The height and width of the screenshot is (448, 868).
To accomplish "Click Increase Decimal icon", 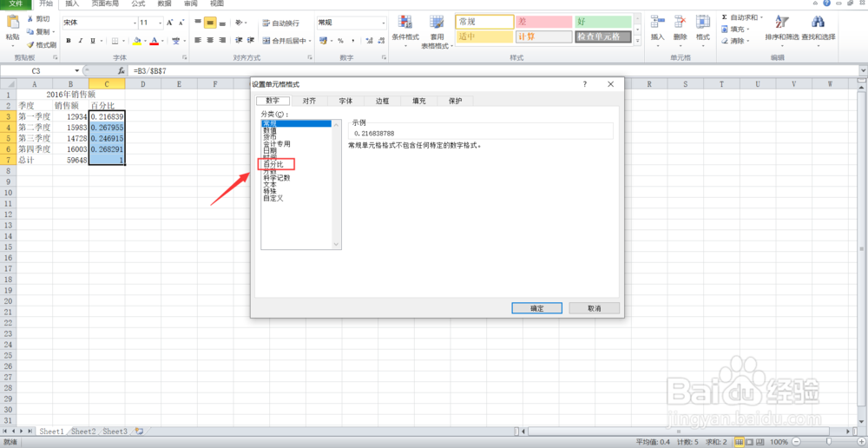I will pos(367,41).
